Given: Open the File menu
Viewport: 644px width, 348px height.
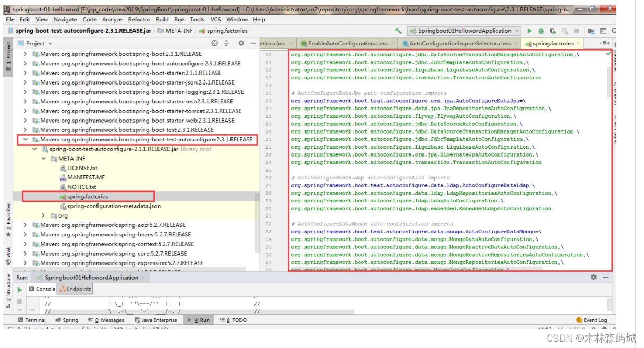Looking at the screenshot, I should pos(10,19).
